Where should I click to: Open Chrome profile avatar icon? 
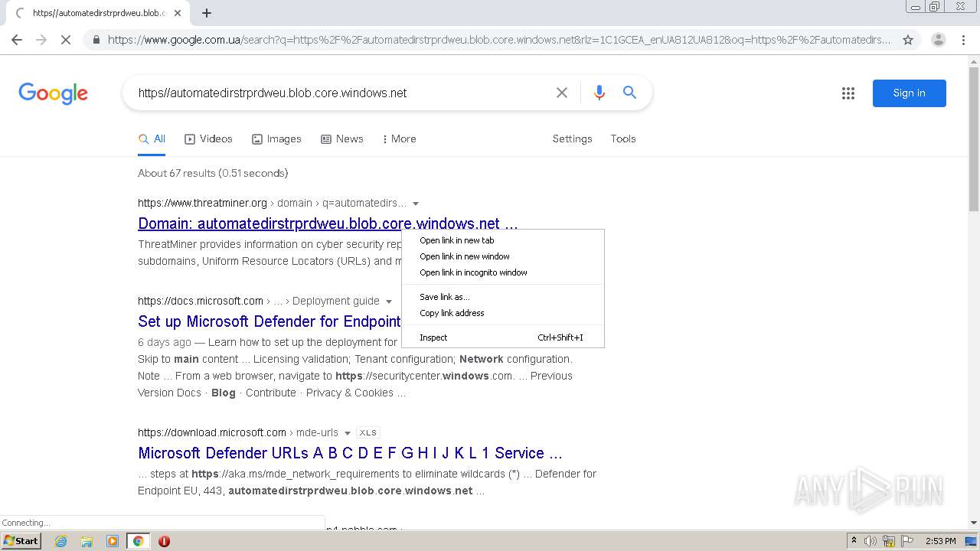938,40
